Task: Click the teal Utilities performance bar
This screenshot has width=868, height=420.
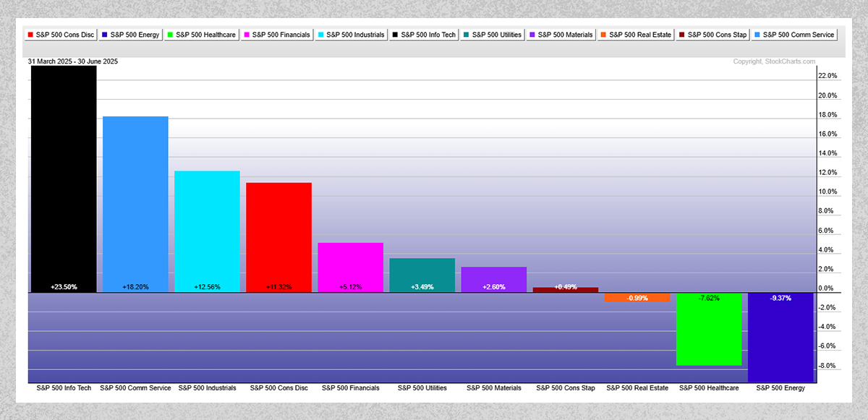Action: coord(422,275)
